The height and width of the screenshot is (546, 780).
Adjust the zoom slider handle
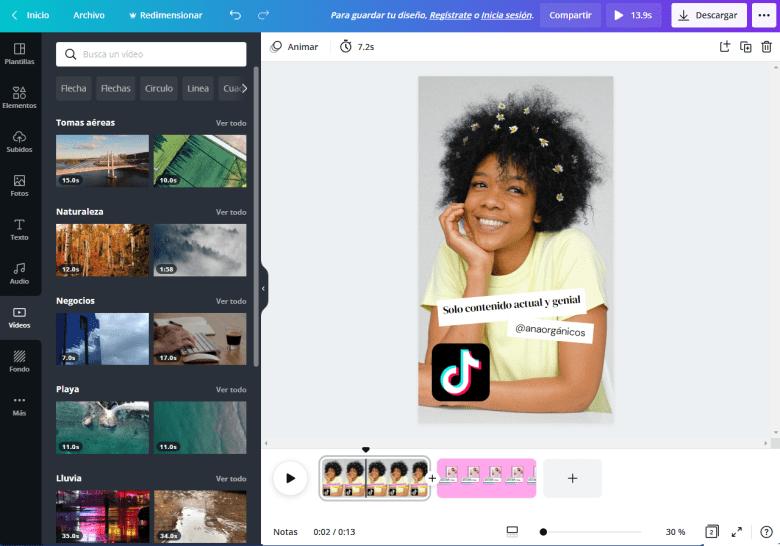point(543,532)
